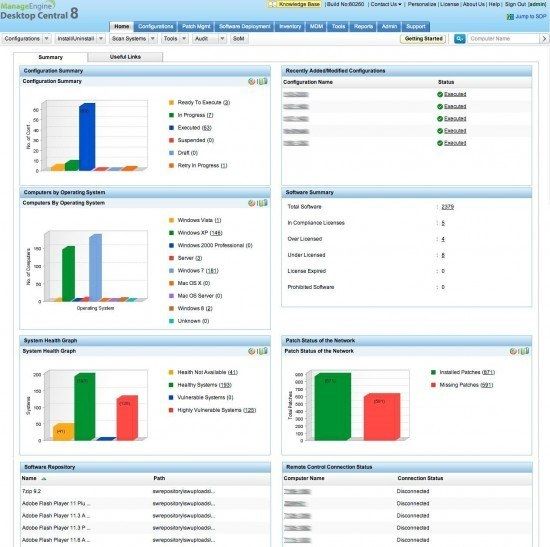This screenshot has height=547, width=550.
Task: Click the Path column header
Action: [159, 479]
